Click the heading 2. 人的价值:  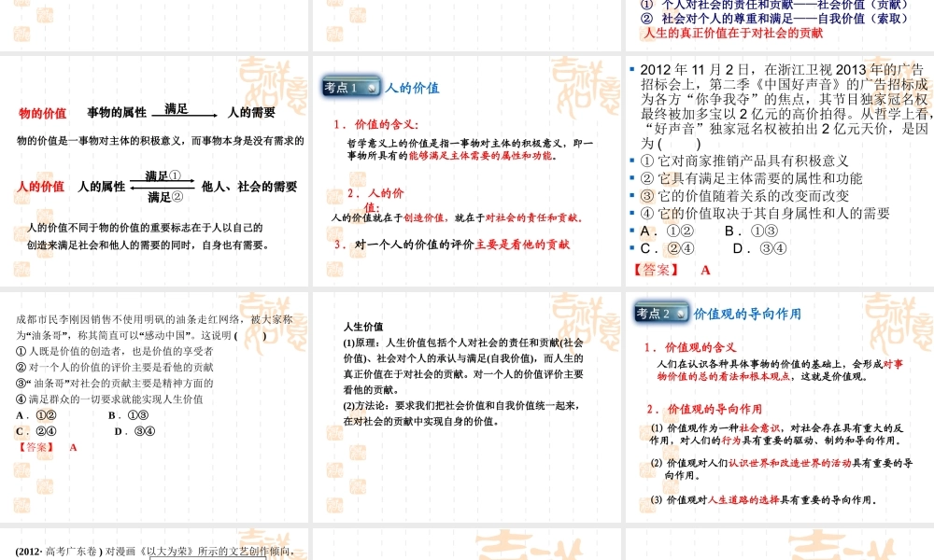[375, 200]
